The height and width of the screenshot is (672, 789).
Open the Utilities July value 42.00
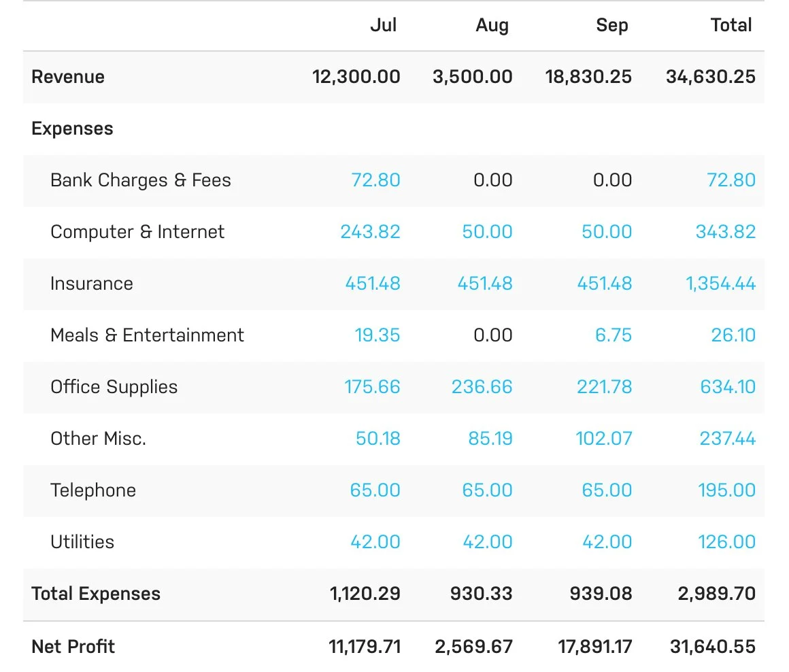pos(375,541)
